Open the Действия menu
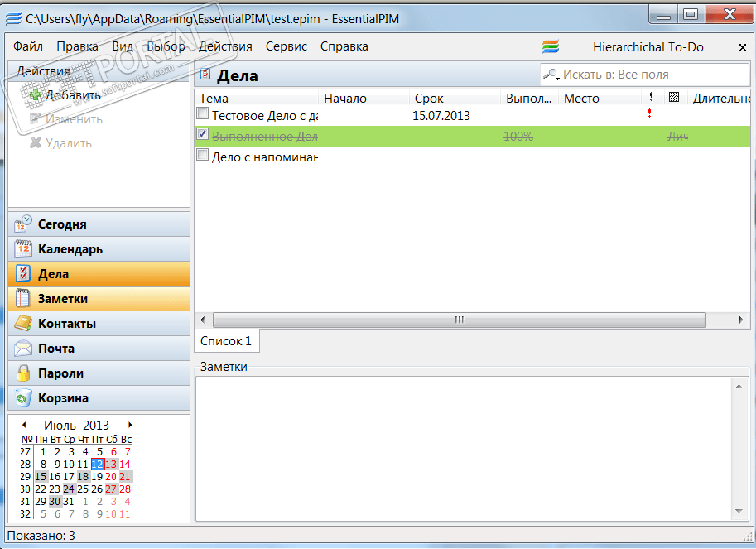The height and width of the screenshot is (549, 756). click(x=225, y=46)
